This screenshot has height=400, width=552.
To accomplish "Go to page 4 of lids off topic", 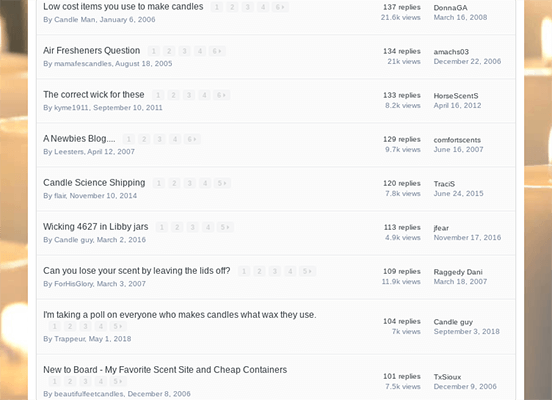I will (x=290, y=271).
